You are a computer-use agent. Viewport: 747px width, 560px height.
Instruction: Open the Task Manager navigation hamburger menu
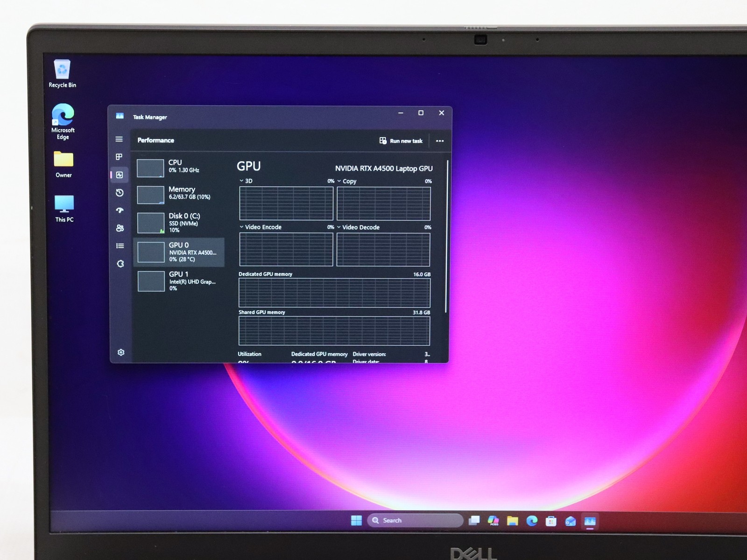119,139
